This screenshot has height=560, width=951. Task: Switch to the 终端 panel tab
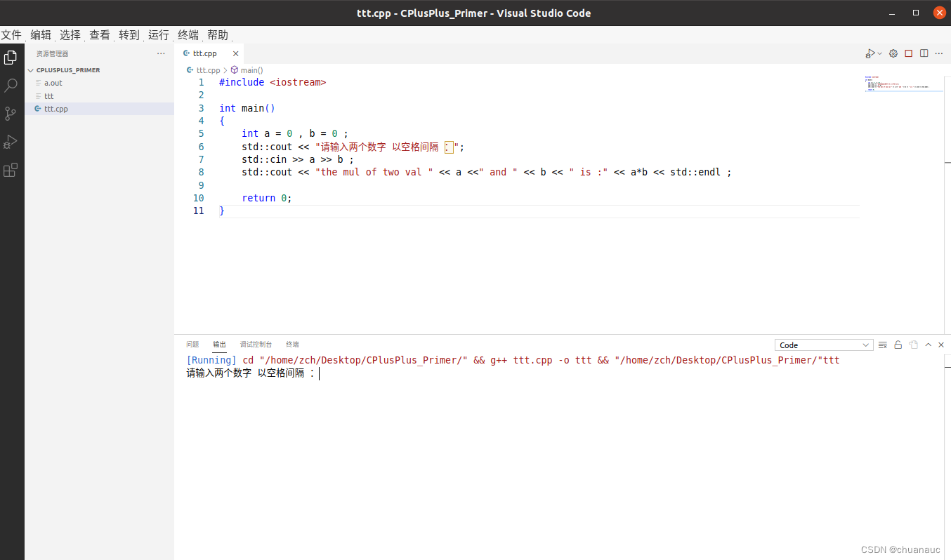292,345
